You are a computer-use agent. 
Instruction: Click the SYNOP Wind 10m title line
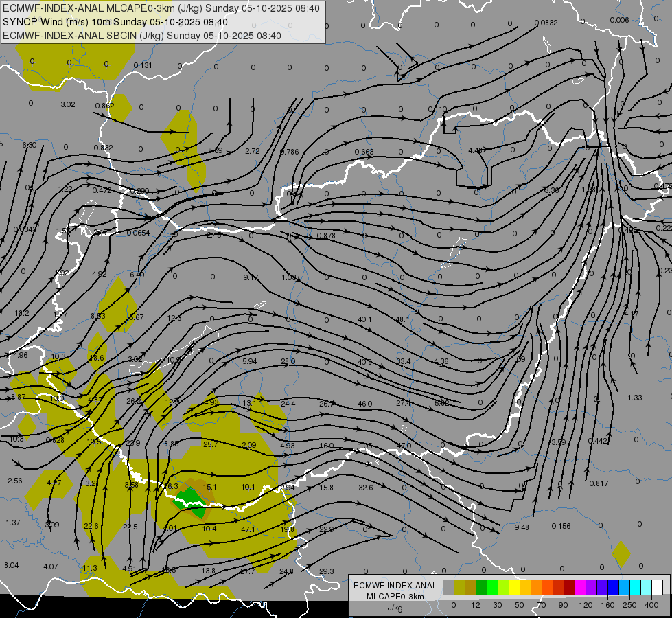pos(115,22)
